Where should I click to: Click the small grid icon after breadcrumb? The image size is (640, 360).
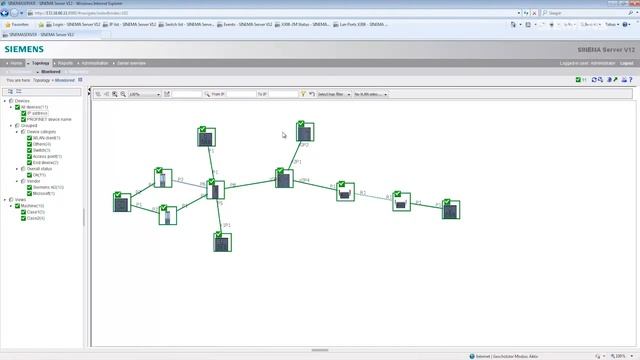coord(80,80)
